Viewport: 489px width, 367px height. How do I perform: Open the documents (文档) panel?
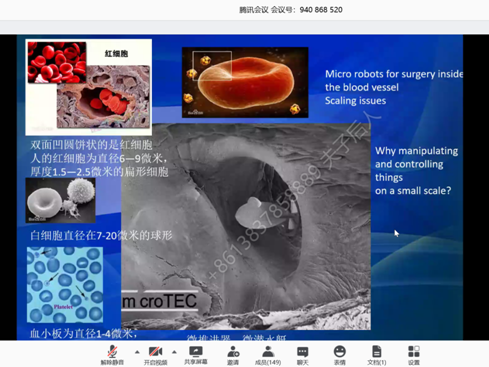point(377,355)
